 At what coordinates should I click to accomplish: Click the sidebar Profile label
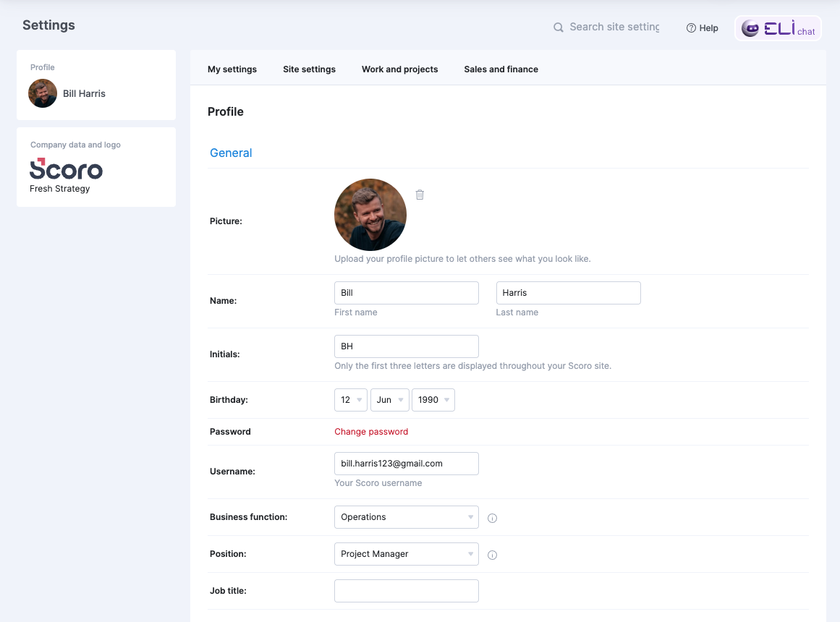(42, 67)
